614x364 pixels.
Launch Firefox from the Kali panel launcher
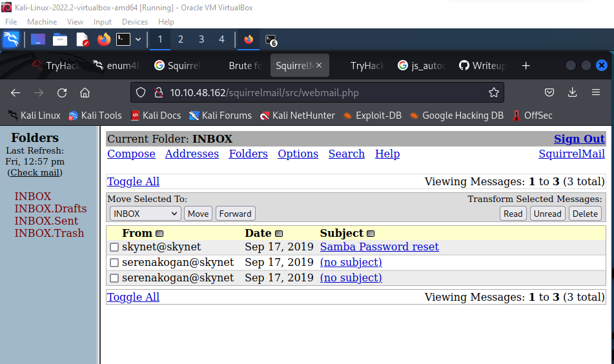coord(104,39)
